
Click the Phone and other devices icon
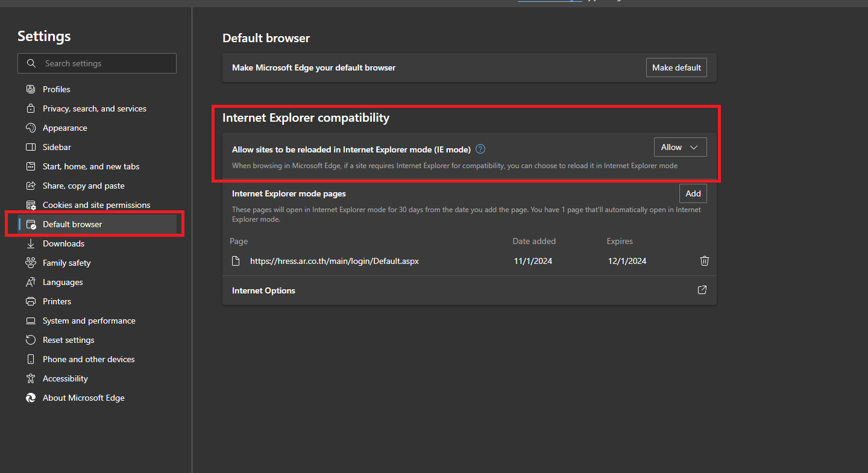[x=31, y=359]
